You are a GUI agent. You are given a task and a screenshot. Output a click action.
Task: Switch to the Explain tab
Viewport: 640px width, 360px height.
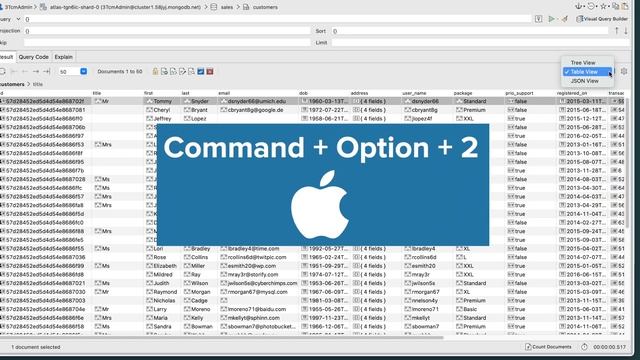pos(64,57)
